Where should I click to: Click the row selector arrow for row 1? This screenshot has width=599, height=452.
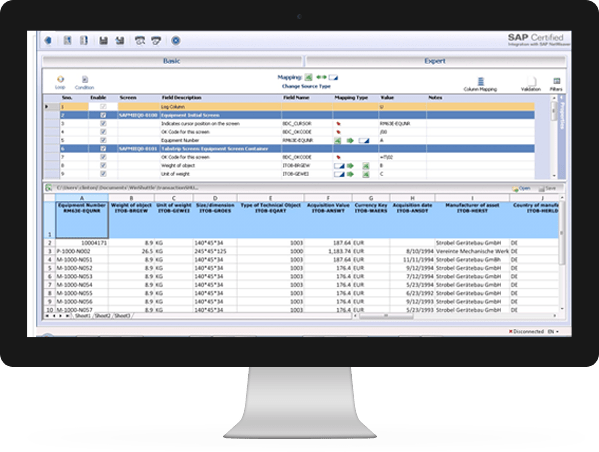coord(47,107)
